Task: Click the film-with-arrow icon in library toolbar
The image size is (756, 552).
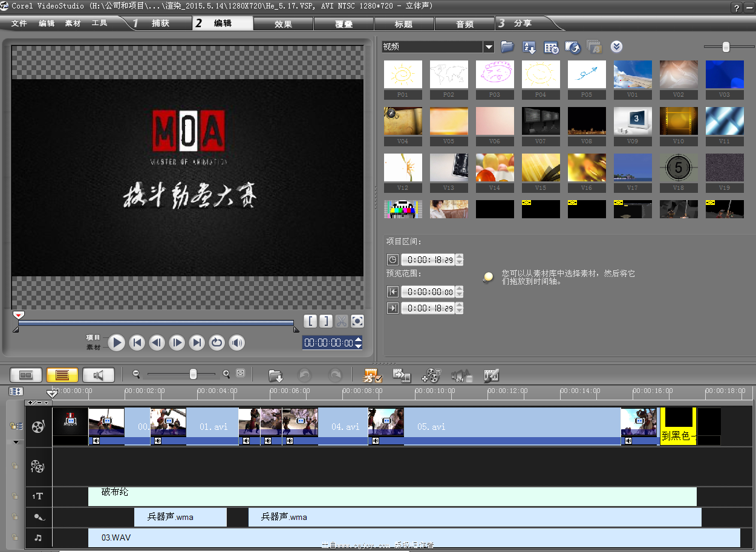Action: 573,47
